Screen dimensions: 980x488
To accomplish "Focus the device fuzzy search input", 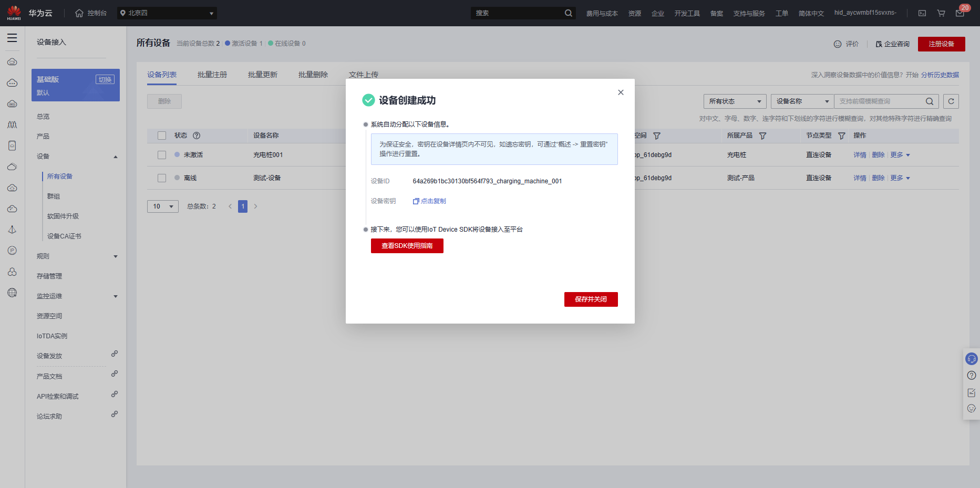I will 879,101.
